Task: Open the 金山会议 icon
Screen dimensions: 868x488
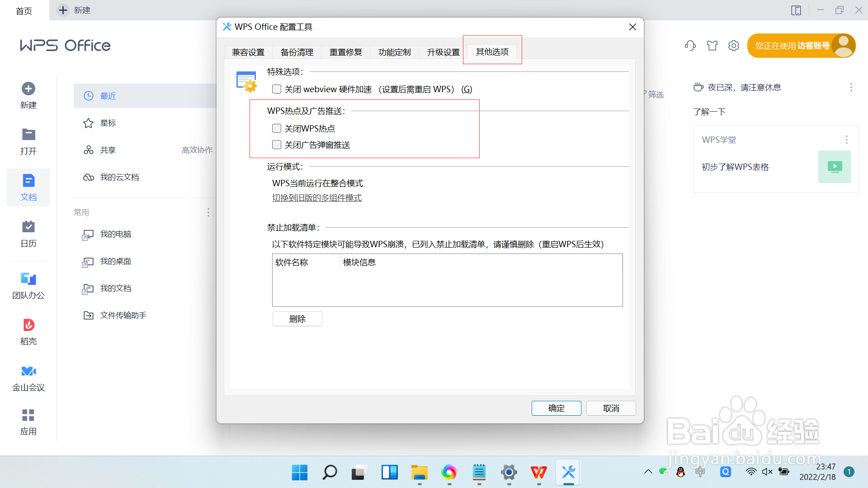Action: click(28, 371)
